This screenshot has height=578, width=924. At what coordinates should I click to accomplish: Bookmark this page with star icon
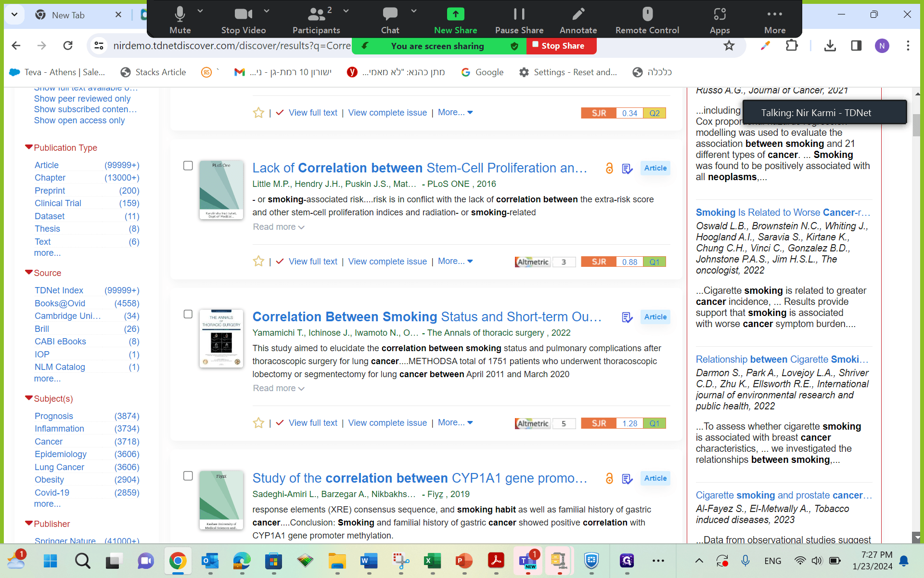(x=729, y=46)
